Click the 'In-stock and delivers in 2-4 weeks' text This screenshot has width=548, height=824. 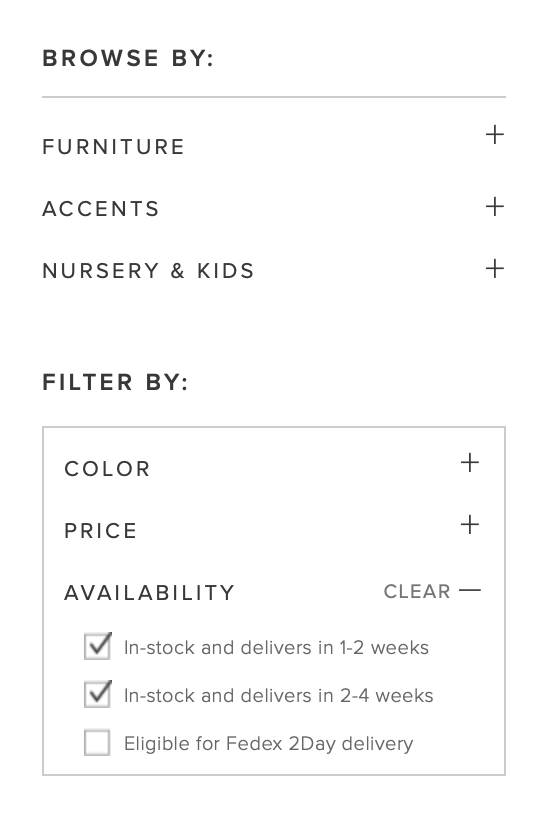tap(278, 695)
